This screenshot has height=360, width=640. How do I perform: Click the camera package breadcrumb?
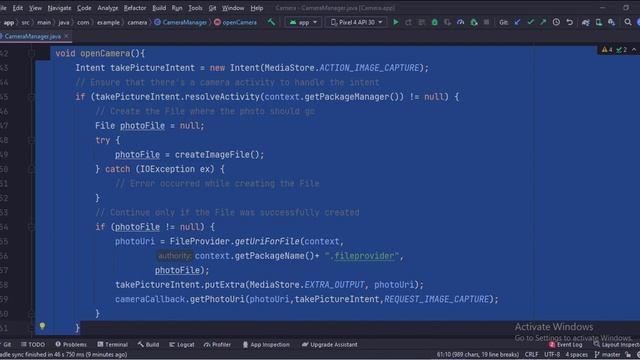coord(137,22)
